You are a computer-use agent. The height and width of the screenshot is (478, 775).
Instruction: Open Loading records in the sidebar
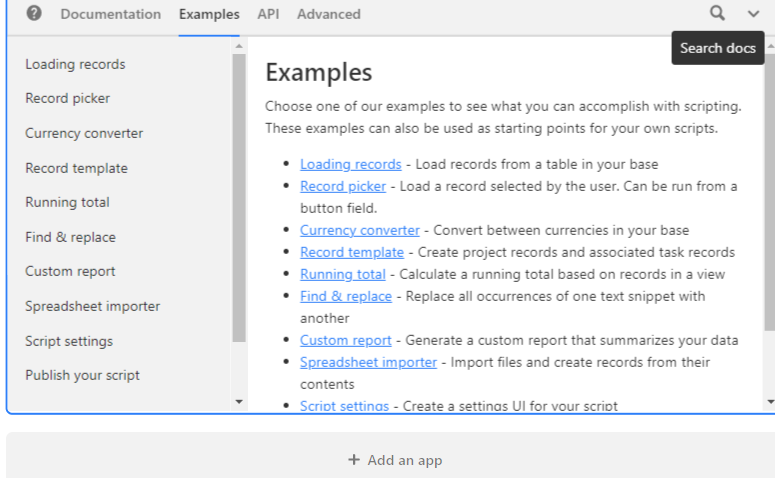point(75,64)
